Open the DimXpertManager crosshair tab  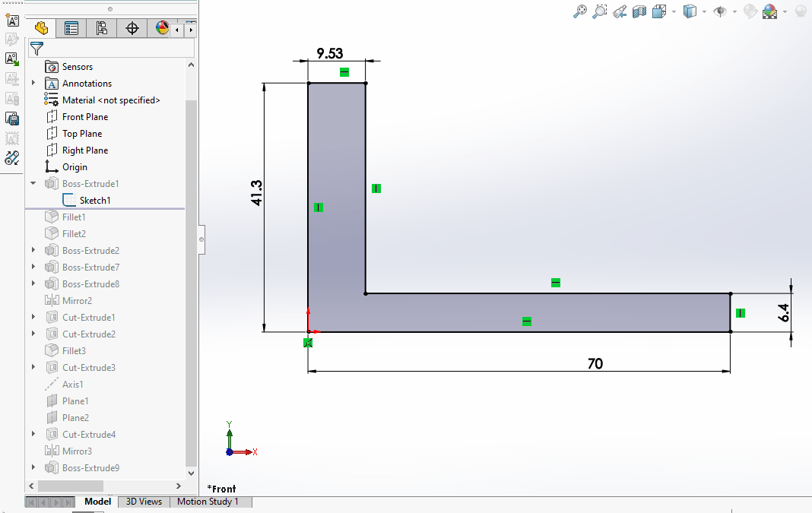[132, 28]
